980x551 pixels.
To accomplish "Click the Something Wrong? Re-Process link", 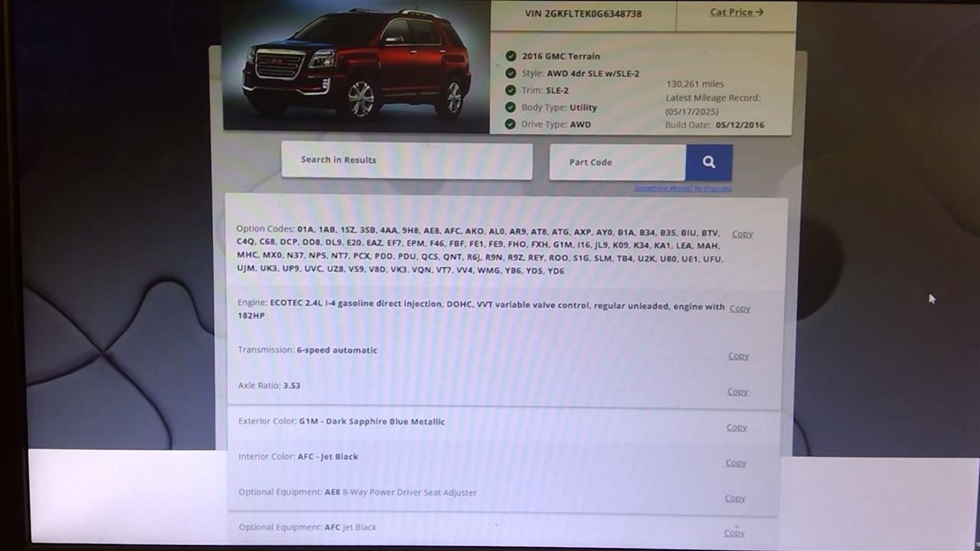I will pyautogui.click(x=682, y=188).
